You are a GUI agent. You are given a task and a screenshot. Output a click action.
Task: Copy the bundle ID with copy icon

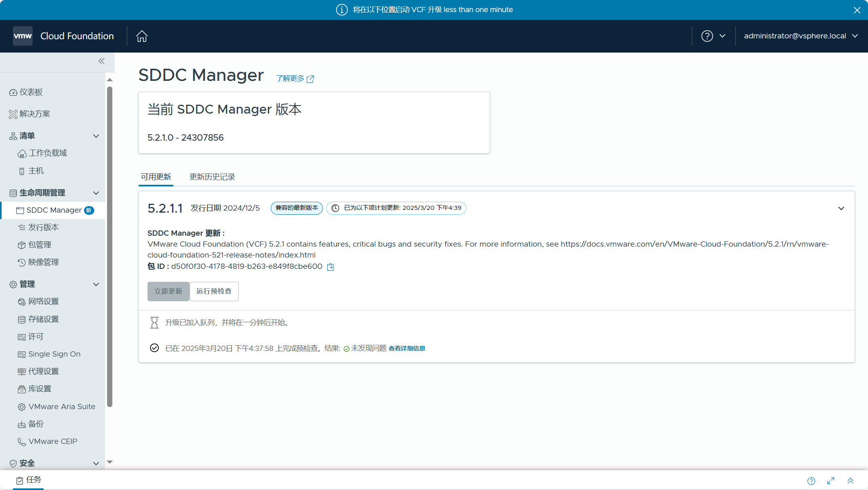331,267
